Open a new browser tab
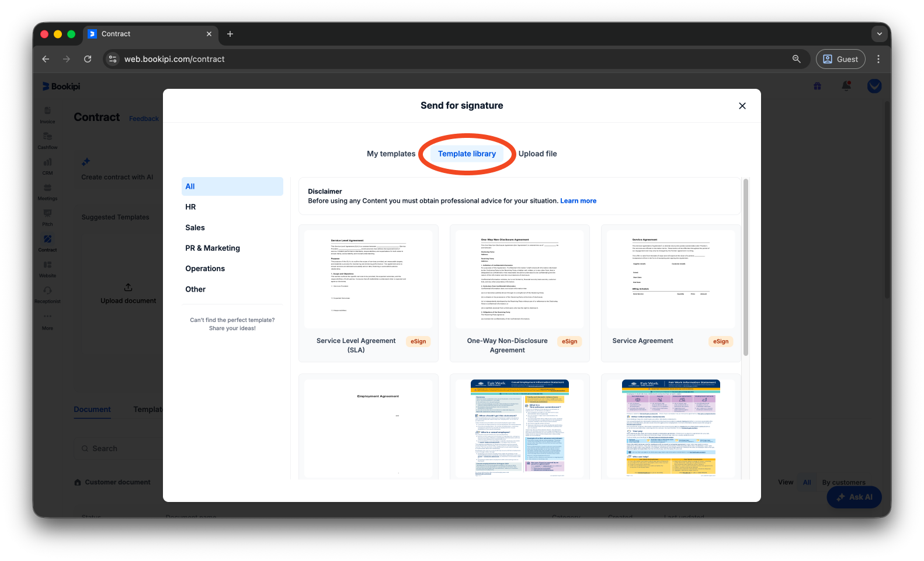The image size is (924, 561). [230, 34]
